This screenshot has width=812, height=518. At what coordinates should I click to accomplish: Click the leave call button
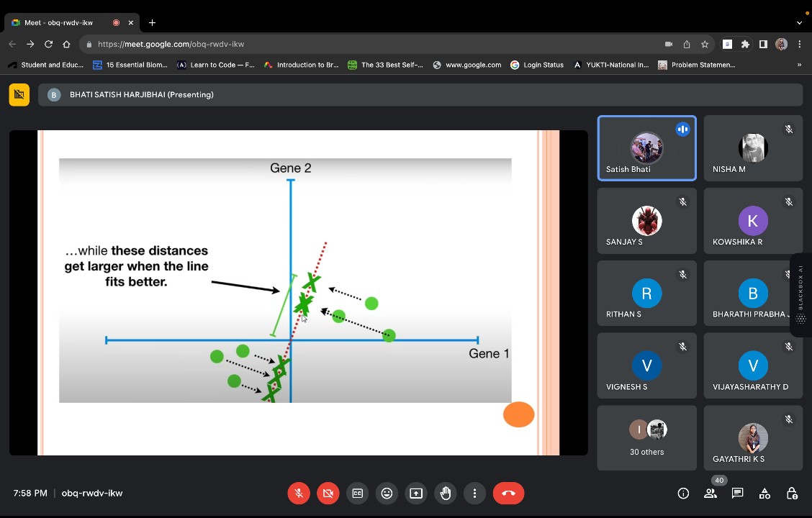click(508, 494)
